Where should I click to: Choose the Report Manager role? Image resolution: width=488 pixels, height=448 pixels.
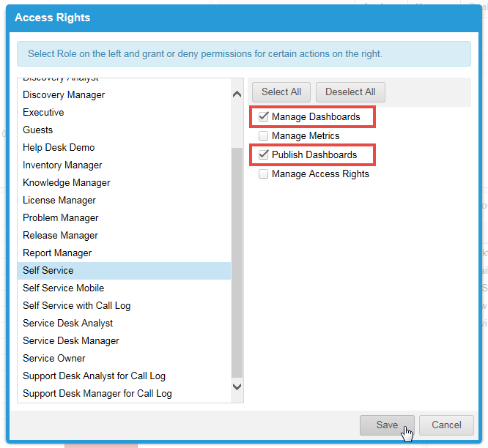pos(57,253)
